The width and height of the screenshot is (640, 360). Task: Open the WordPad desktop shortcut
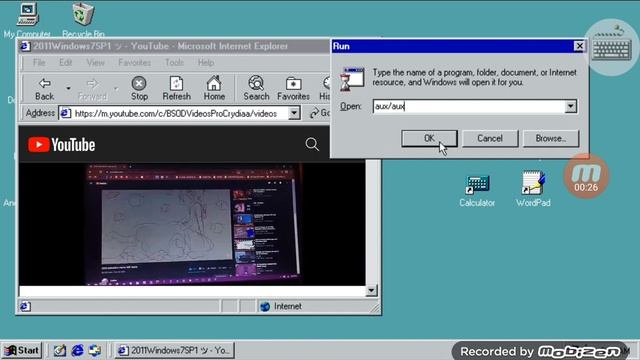(533, 189)
